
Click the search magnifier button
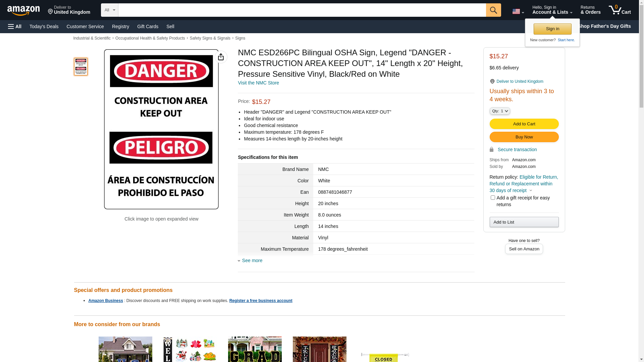493,10
